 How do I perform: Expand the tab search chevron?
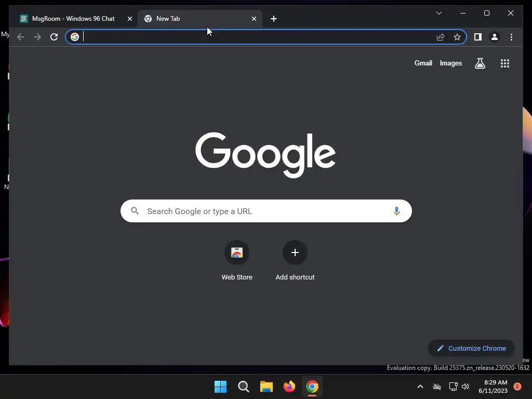(439, 13)
